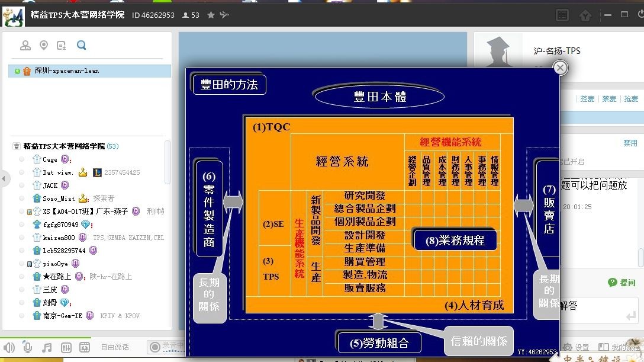644x362 pixels.
Task: Open the music note accompaniment icon
Action: click(47, 348)
